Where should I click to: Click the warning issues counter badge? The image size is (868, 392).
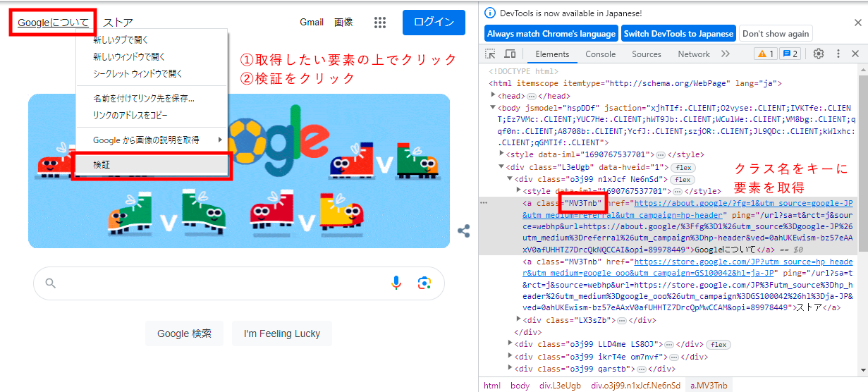[765, 54]
